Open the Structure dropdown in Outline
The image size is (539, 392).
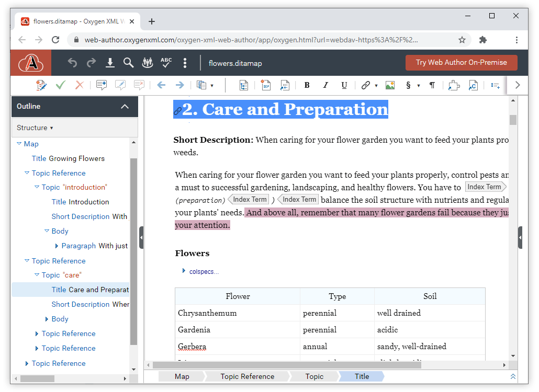tap(35, 128)
